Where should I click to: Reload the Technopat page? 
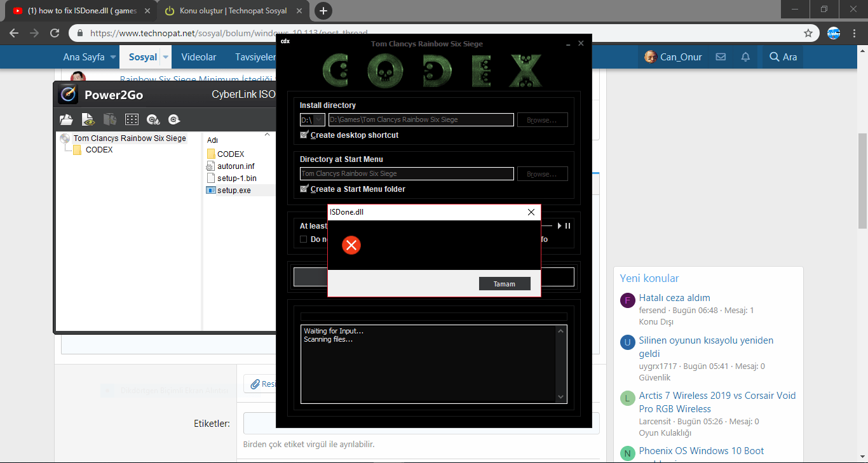tap(55, 33)
